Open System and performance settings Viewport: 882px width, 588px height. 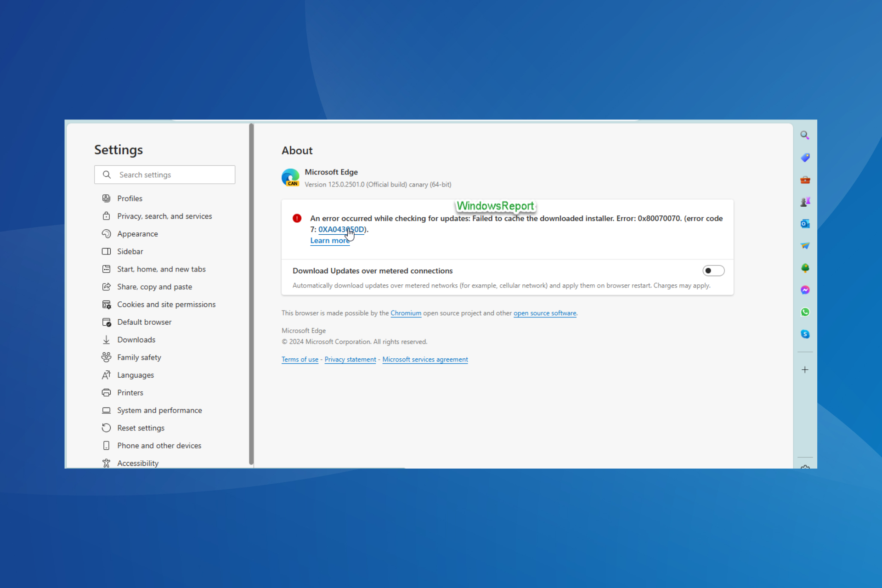pos(159,410)
